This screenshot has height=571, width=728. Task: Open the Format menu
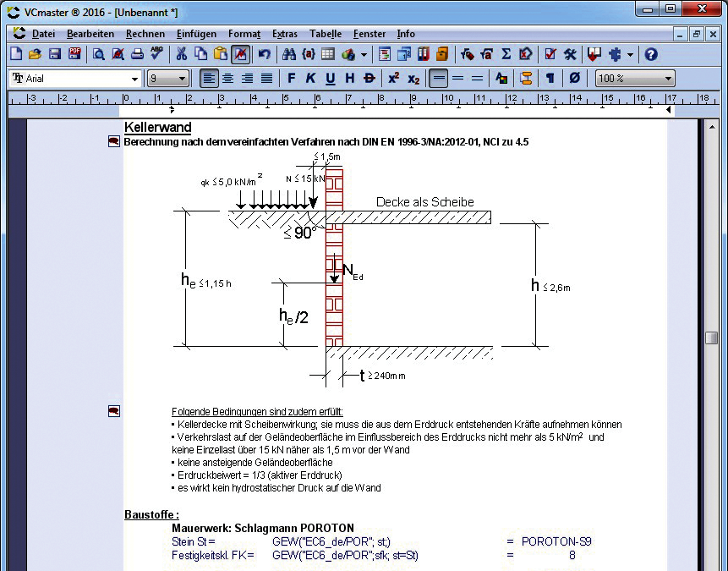(244, 34)
